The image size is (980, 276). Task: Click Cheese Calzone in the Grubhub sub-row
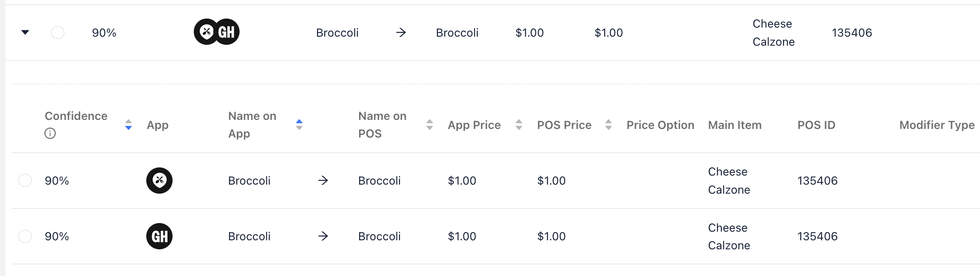(x=729, y=236)
